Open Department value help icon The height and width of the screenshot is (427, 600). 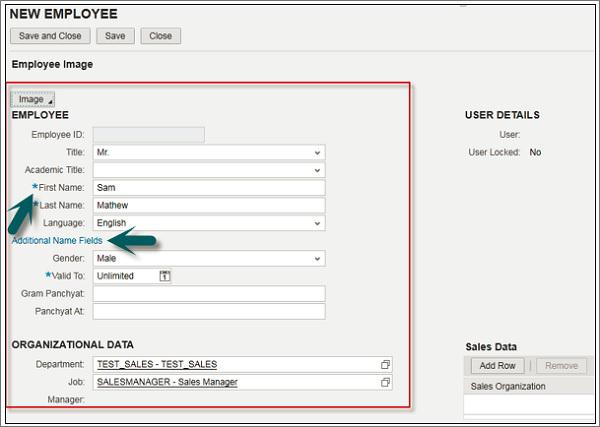tap(385, 365)
